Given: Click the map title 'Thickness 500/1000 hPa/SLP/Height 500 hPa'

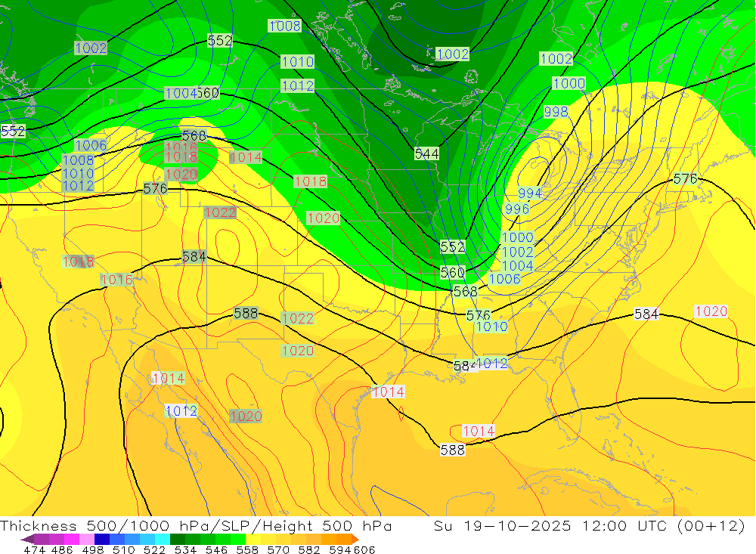Looking at the screenshot, I should click(x=196, y=525).
